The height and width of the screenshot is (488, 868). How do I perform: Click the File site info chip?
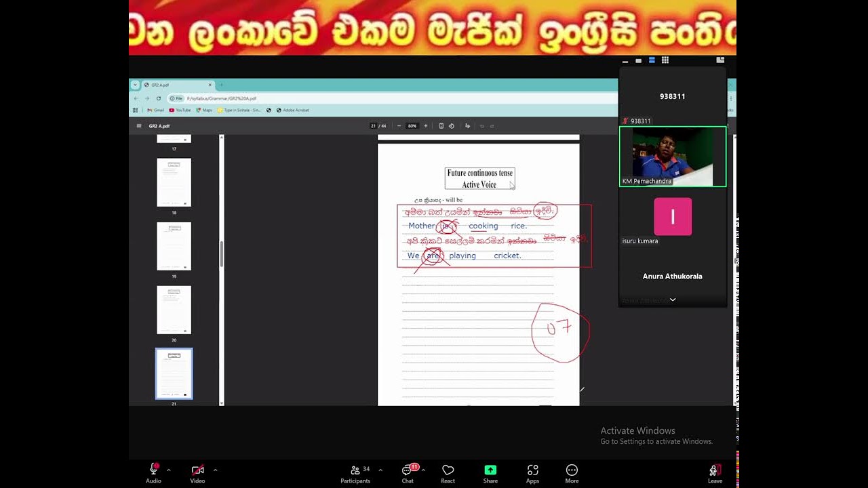(x=176, y=98)
